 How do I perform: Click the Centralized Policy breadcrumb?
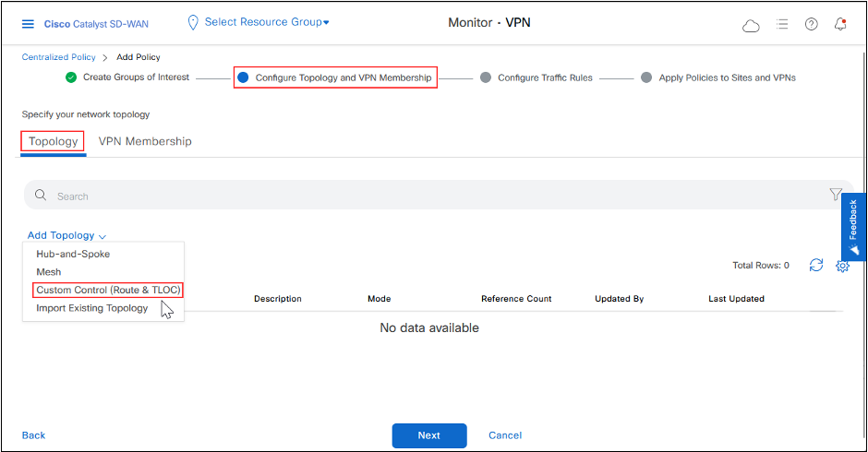60,57
